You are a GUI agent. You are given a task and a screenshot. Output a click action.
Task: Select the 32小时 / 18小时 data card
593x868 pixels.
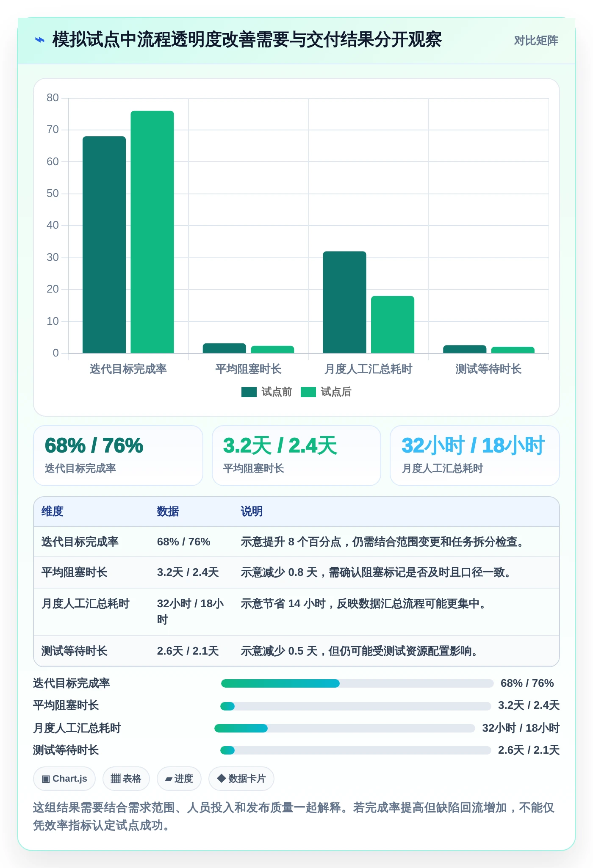[475, 456]
